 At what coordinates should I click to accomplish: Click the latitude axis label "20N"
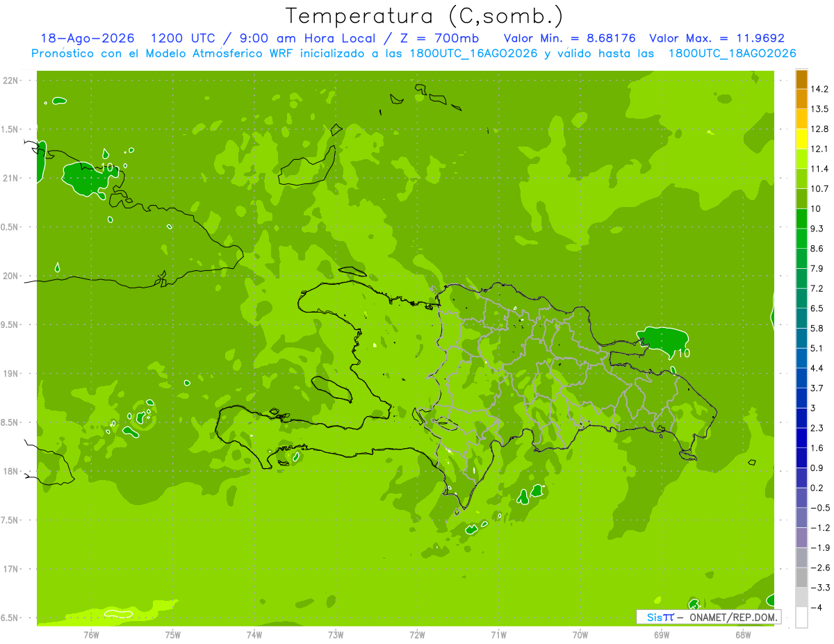point(10,276)
